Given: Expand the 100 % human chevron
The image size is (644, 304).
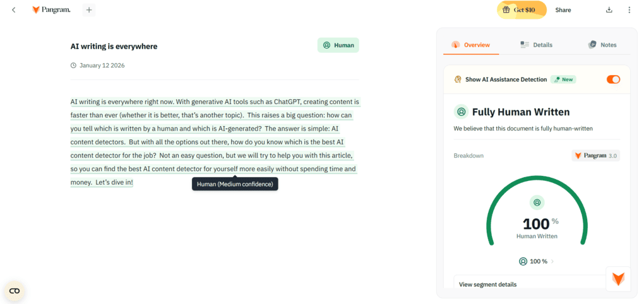Looking at the screenshot, I should [x=552, y=261].
